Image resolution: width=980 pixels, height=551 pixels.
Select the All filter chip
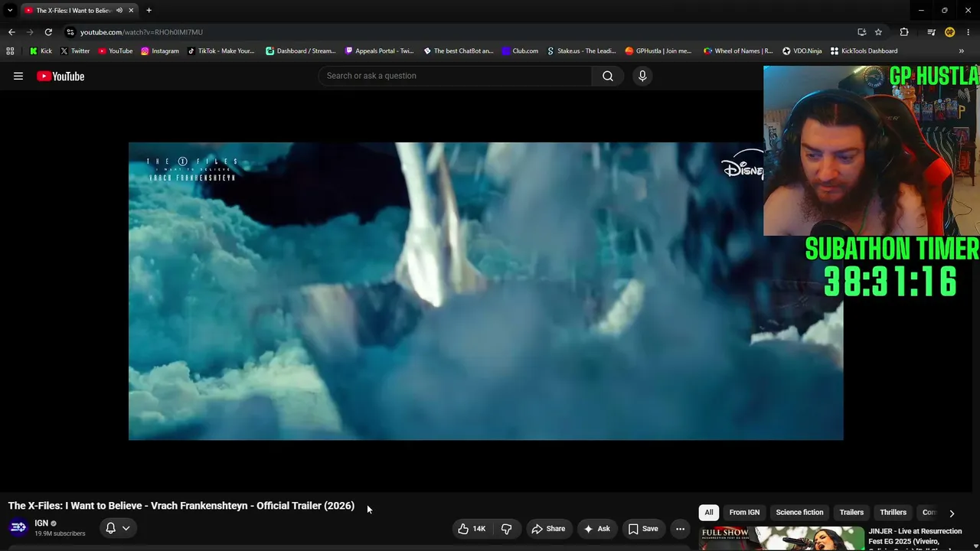[x=709, y=513]
